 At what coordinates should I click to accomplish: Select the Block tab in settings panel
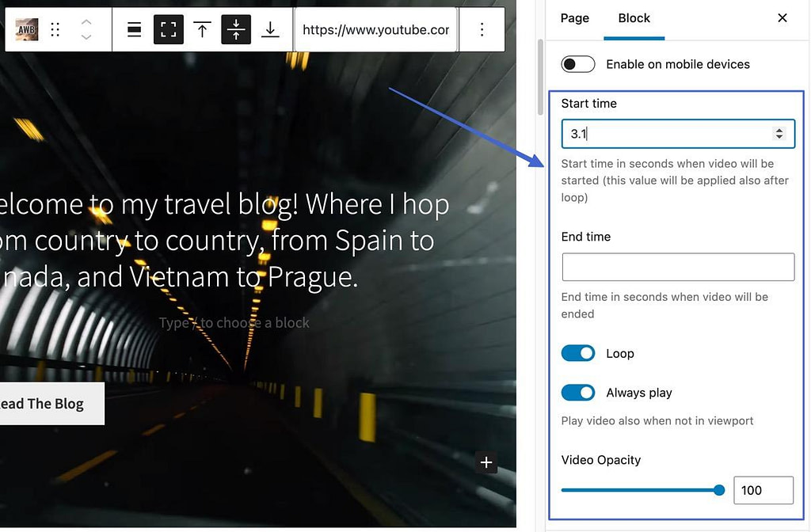634,17
